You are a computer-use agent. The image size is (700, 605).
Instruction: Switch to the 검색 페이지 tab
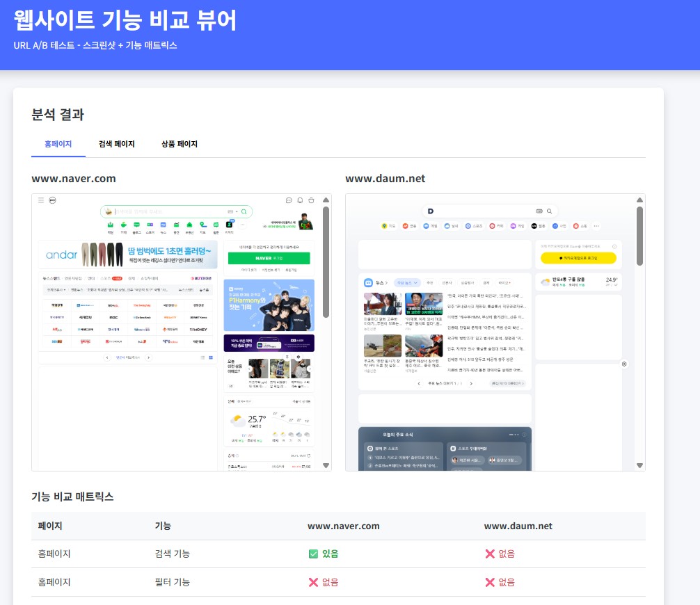[x=116, y=144]
